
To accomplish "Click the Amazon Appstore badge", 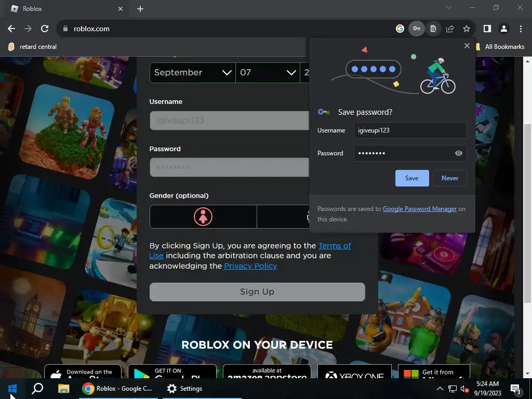I will pyautogui.click(x=267, y=371).
